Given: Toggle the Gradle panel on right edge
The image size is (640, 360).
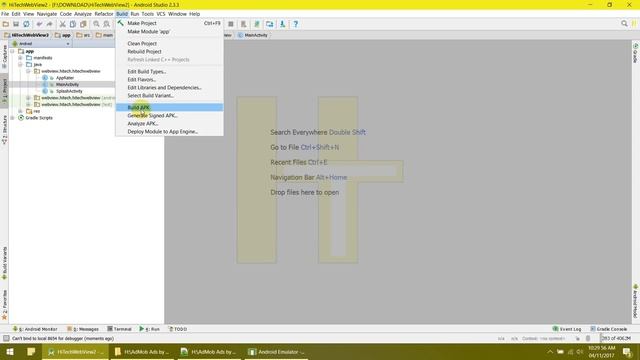Looking at the screenshot, I should tap(636, 53).
